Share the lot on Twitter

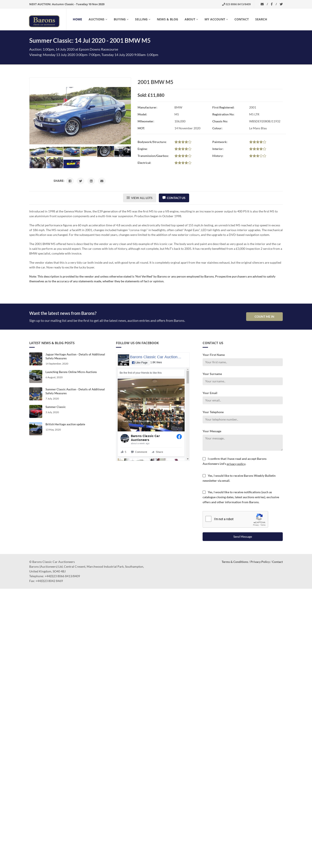click(x=80, y=181)
